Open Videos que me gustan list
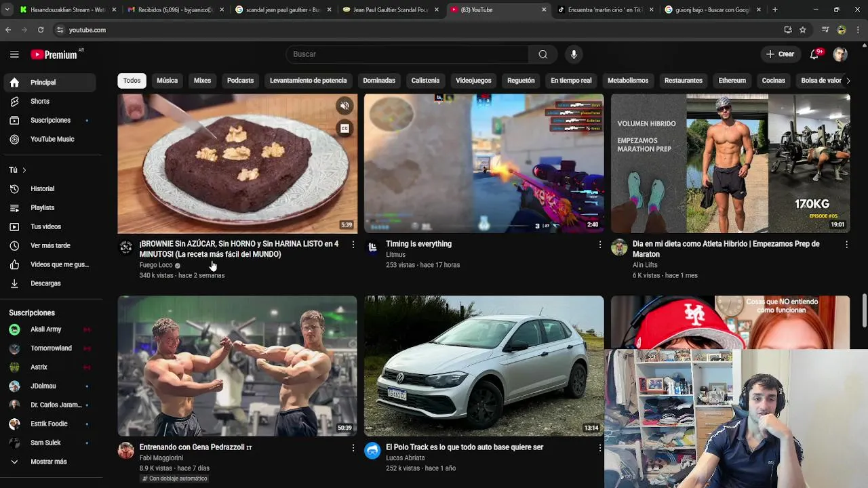The width and height of the screenshot is (868, 488). (x=50, y=264)
